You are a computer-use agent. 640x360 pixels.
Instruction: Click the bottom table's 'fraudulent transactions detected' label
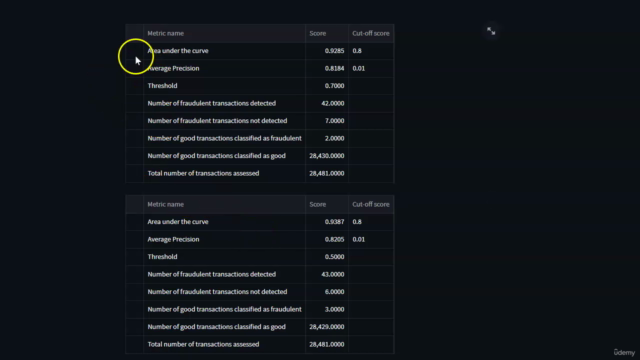click(211, 274)
